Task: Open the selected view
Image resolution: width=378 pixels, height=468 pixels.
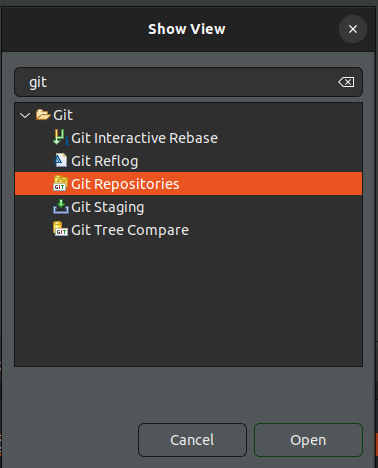Action: (308, 440)
